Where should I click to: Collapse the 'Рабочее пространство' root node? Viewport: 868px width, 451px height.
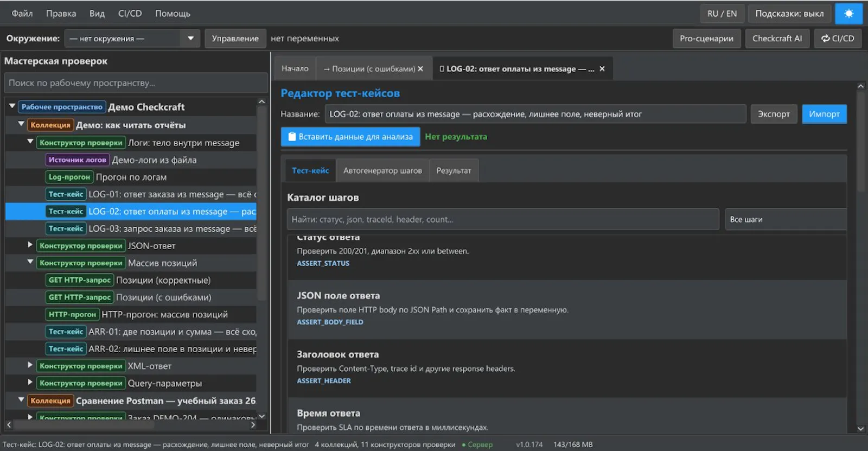12,106
